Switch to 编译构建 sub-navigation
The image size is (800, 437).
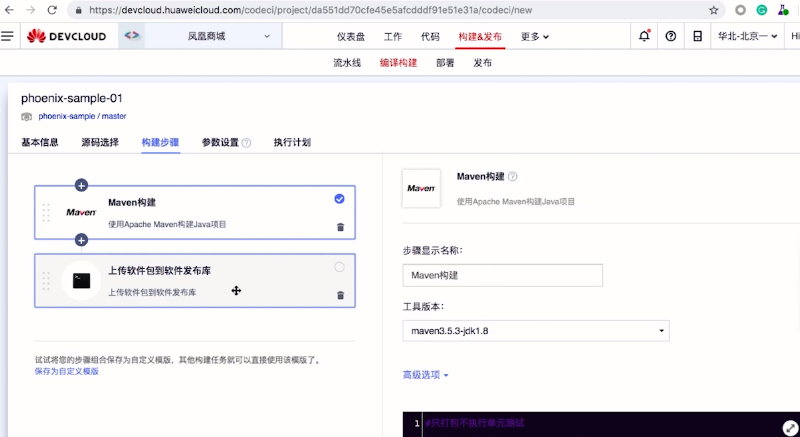(x=398, y=63)
